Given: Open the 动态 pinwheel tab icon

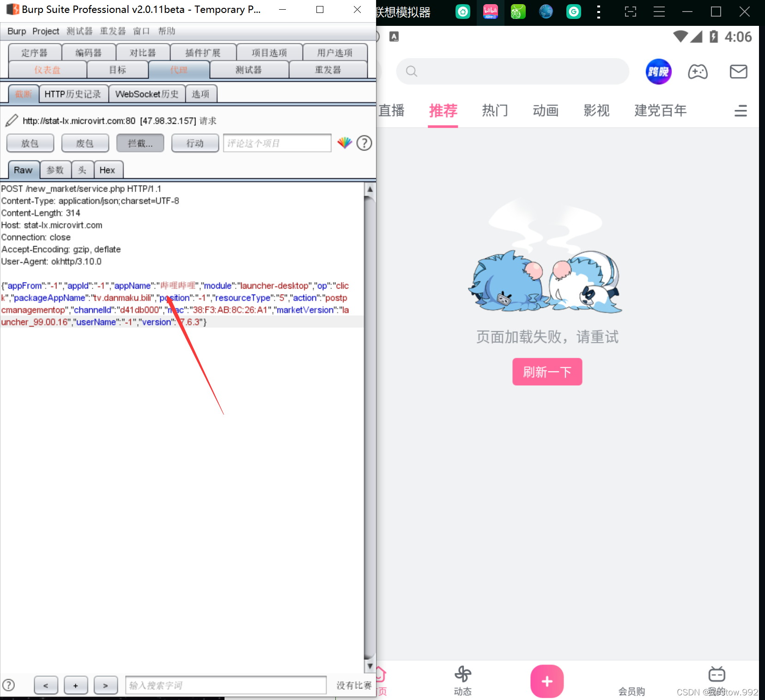Looking at the screenshot, I should coord(462,674).
